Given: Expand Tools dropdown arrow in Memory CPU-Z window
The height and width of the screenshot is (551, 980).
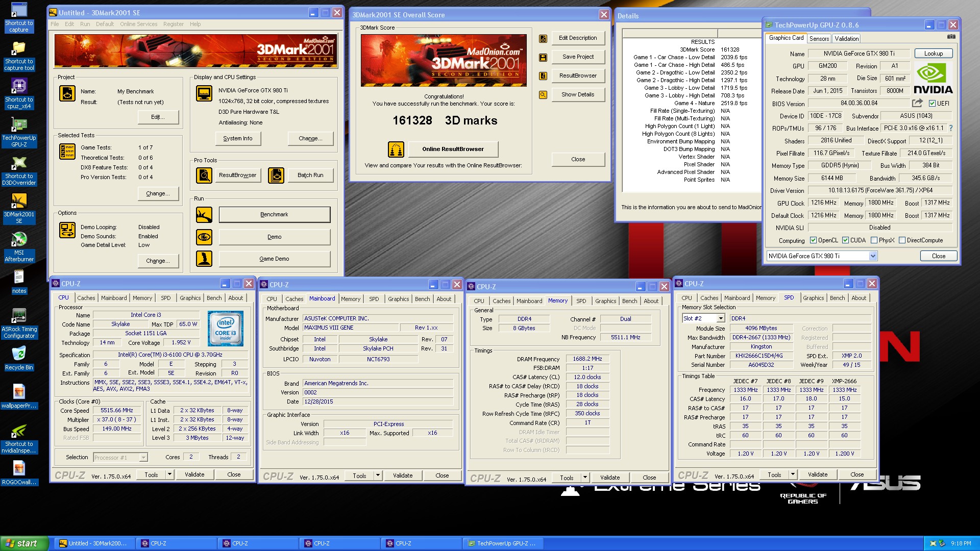Looking at the screenshot, I should [x=585, y=478].
